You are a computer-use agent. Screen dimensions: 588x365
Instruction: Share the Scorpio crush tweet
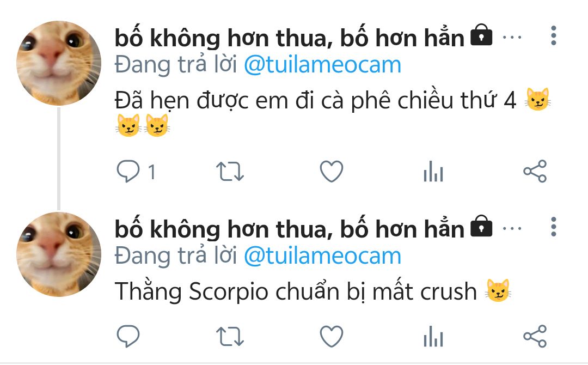click(x=535, y=336)
